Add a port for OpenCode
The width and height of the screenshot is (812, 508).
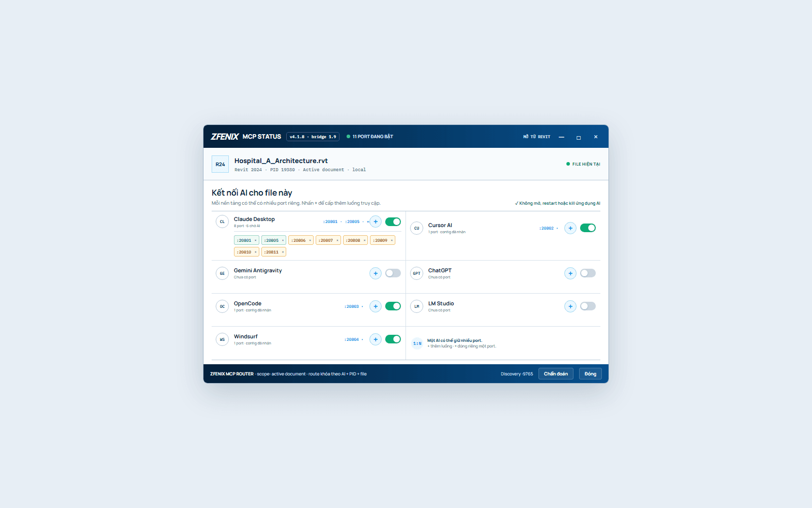click(376, 306)
